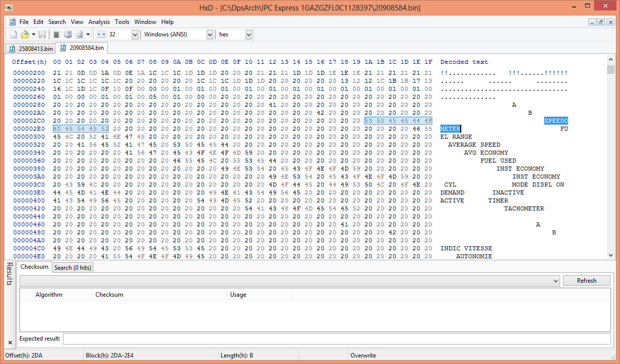The width and height of the screenshot is (620, 364).
Task: Click decoded text 'INDIC VITESSE'
Action: pos(466,248)
